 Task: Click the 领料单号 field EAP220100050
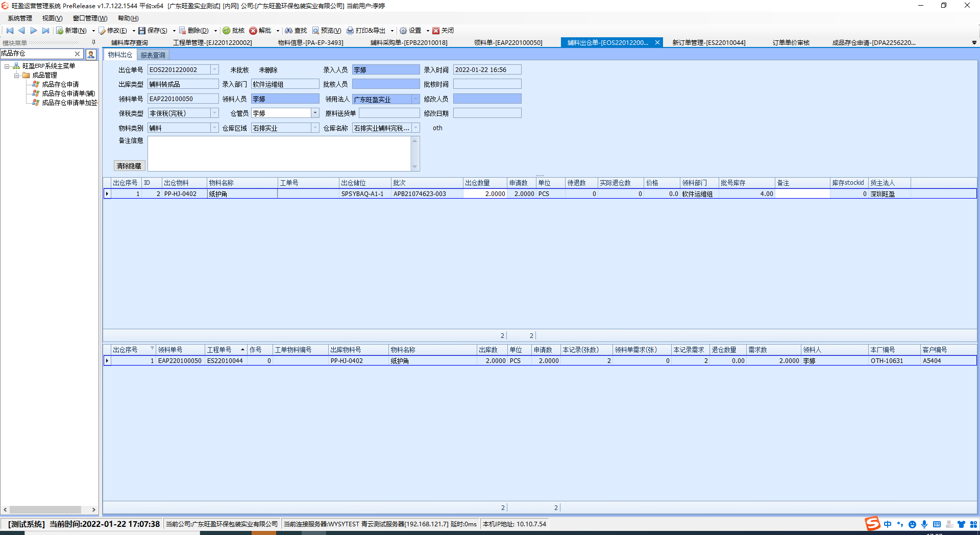coord(183,99)
